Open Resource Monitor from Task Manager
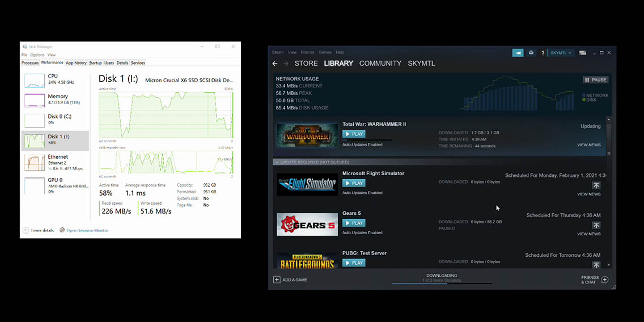Image resolution: width=644 pixels, height=322 pixels. [x=84, y=230]
